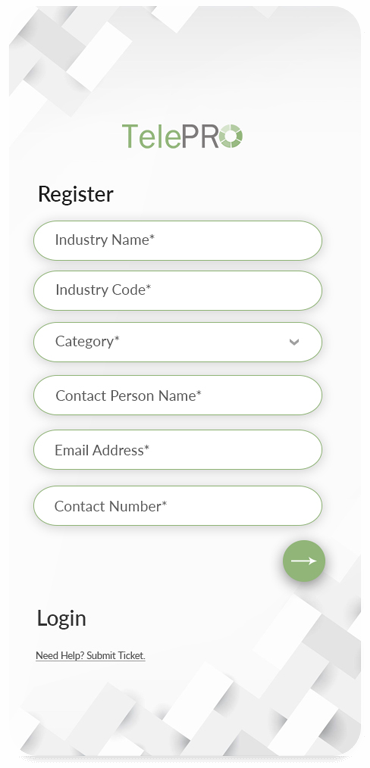Image resolution: width=370 pixels, height=768 pixels.
Task: Select the Category* placeholder text
Action: pyautogui.click(x=87, y=341)
